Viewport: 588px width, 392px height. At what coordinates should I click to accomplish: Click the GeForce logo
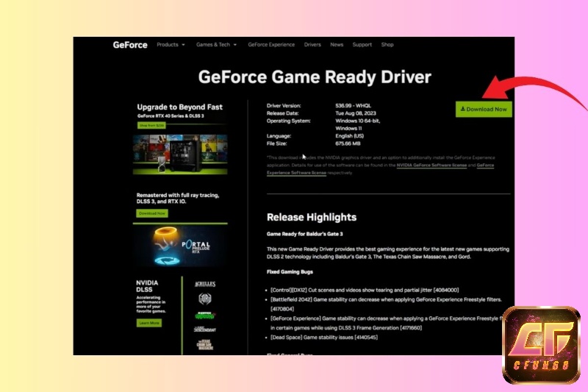(130, 45)
